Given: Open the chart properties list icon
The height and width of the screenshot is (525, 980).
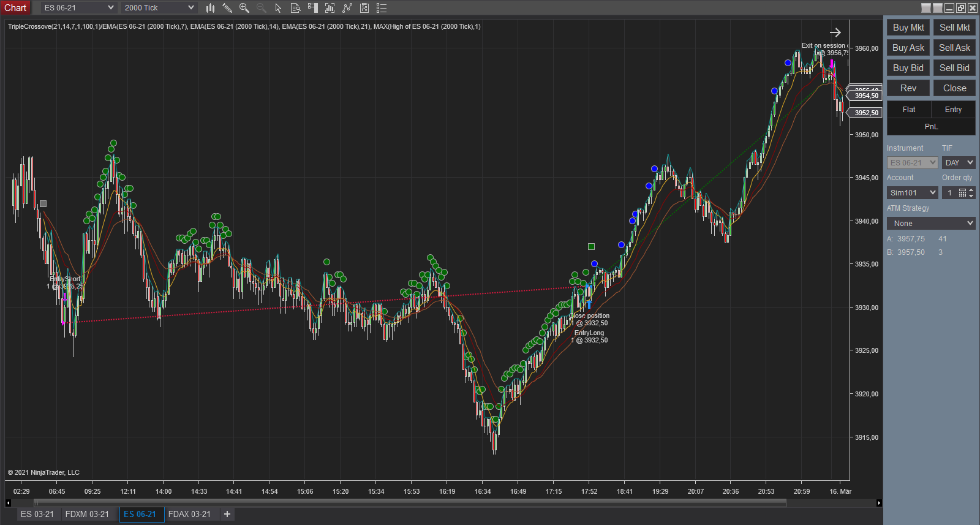Looking at the screenshot, I should [382, 8].
